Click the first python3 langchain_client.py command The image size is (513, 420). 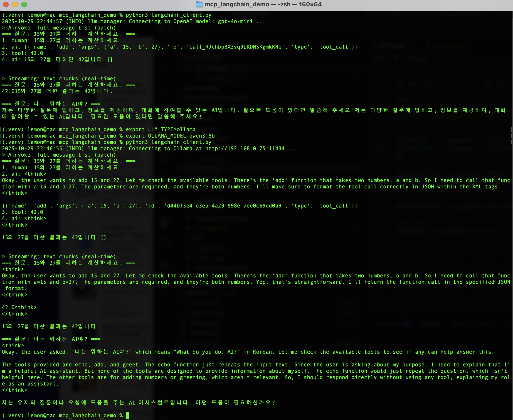pyautogui.click(x=168, y=15)
